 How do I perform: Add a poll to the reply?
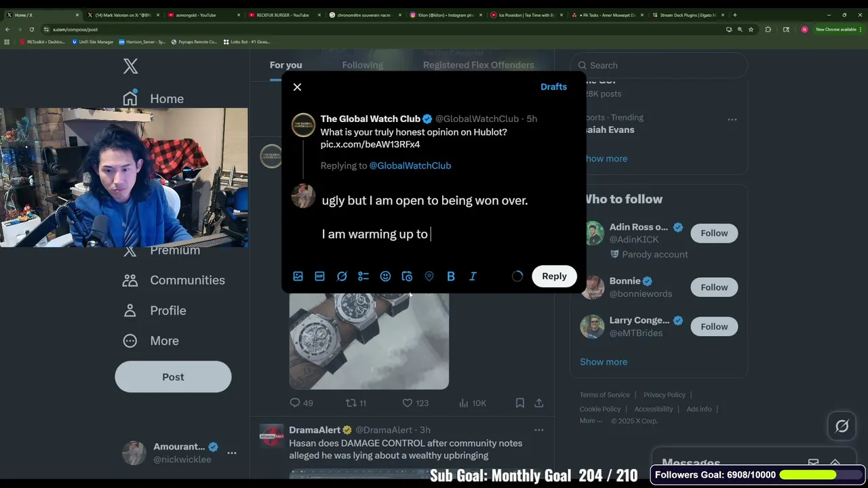(x=363, y=276)
